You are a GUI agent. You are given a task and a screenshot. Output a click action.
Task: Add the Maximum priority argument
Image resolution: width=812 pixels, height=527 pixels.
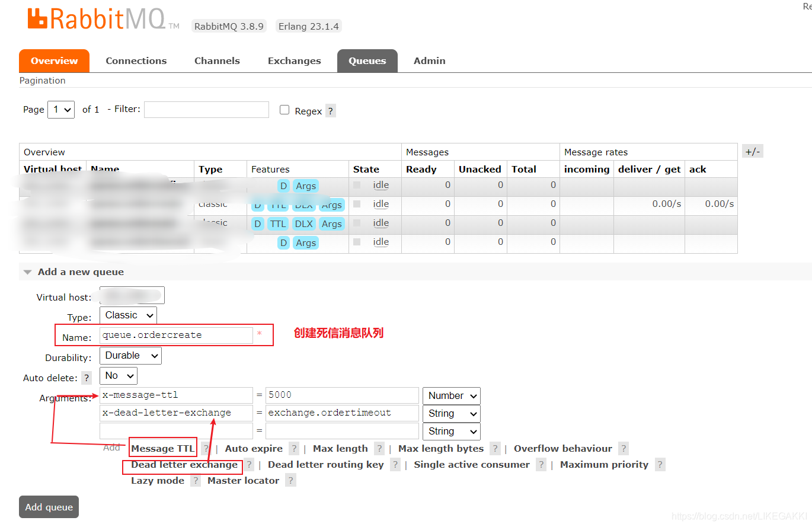604,465
